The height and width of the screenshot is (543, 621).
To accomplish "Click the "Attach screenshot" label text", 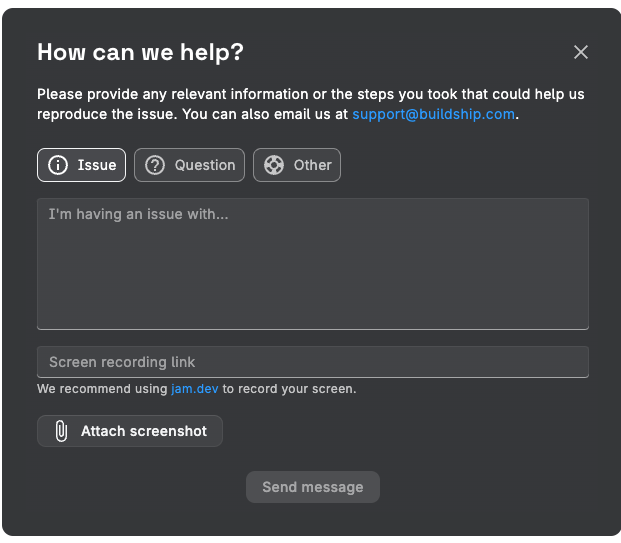I will coord(144,431).
